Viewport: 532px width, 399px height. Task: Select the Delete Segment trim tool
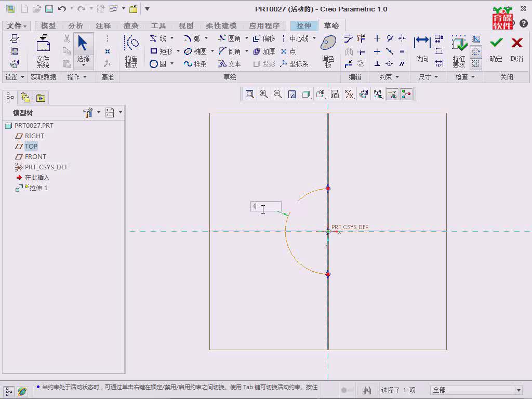click(x=362, y=38)
